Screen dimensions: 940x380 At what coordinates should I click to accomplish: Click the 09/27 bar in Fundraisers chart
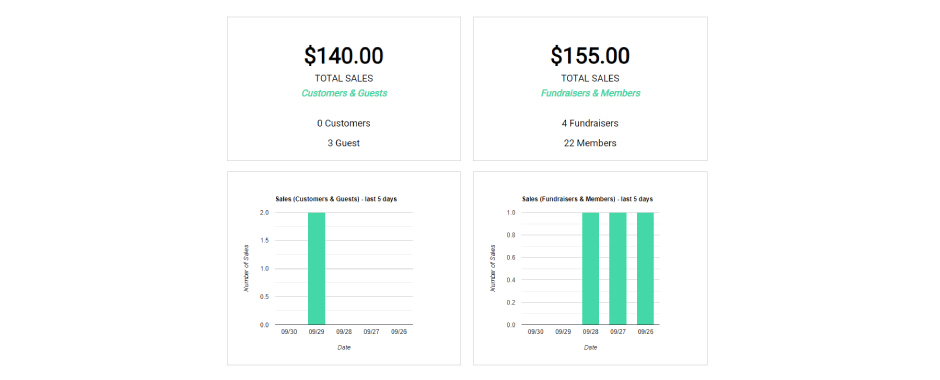pos(617,269)
